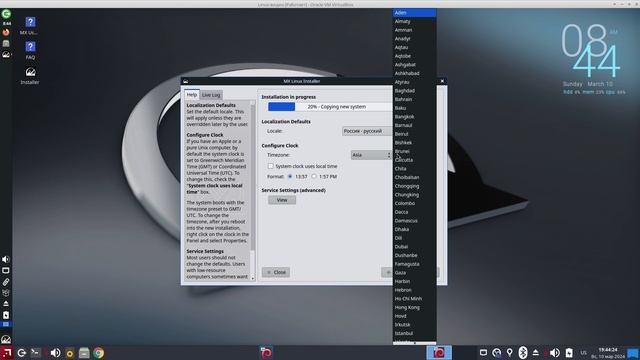
Task: Choose Hong Kong from the timezone list
Action: tap(414, 307)
